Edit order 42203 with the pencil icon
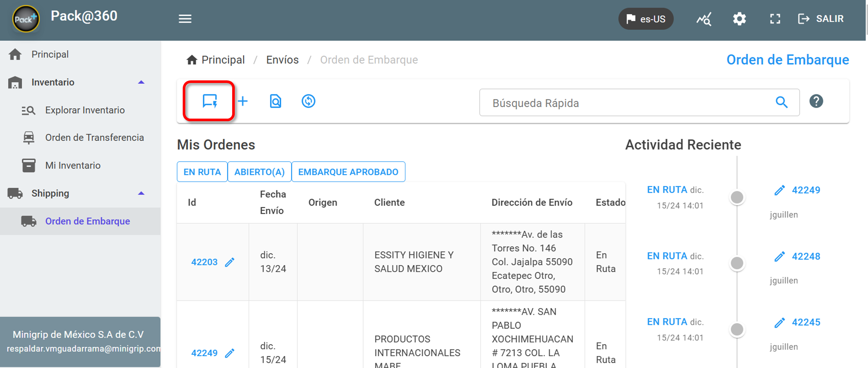 pos(230,262)
